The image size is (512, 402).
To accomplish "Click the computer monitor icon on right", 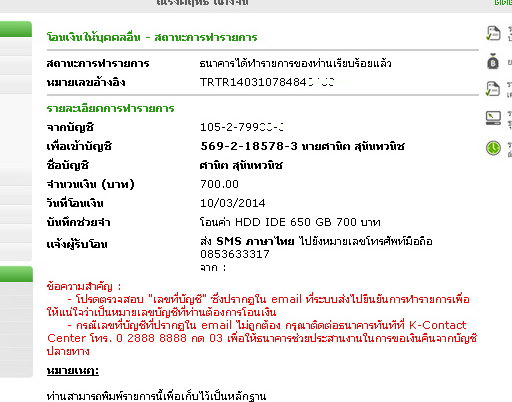I will point(493,118).
